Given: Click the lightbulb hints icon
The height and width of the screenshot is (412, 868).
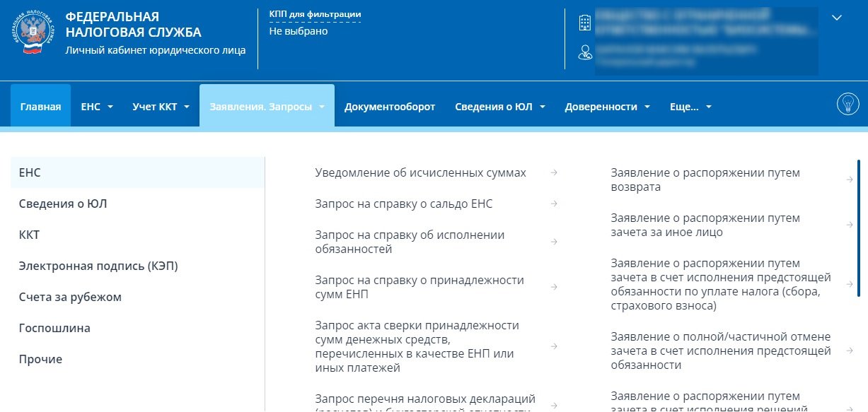Looking at the screenshot, I should click(x=847, y=105).
